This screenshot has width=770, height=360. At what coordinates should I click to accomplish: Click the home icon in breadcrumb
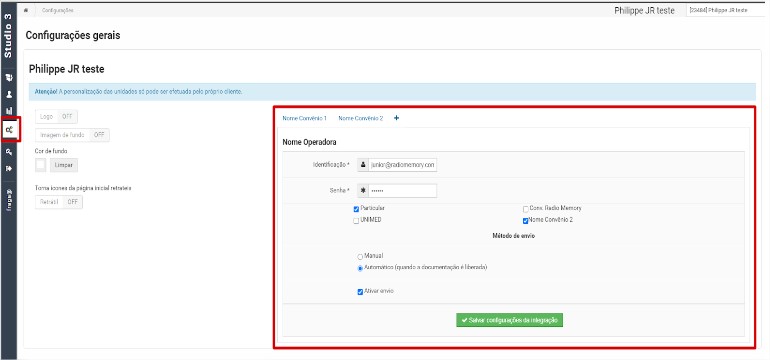[26, 10]
